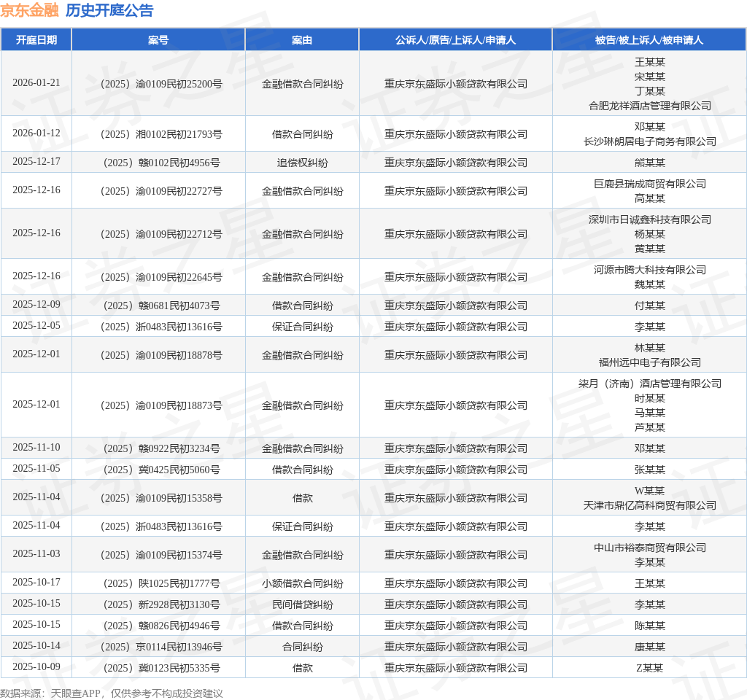
Task: Open case (2025)京0114民初13946号
Action: coord(158,647)
